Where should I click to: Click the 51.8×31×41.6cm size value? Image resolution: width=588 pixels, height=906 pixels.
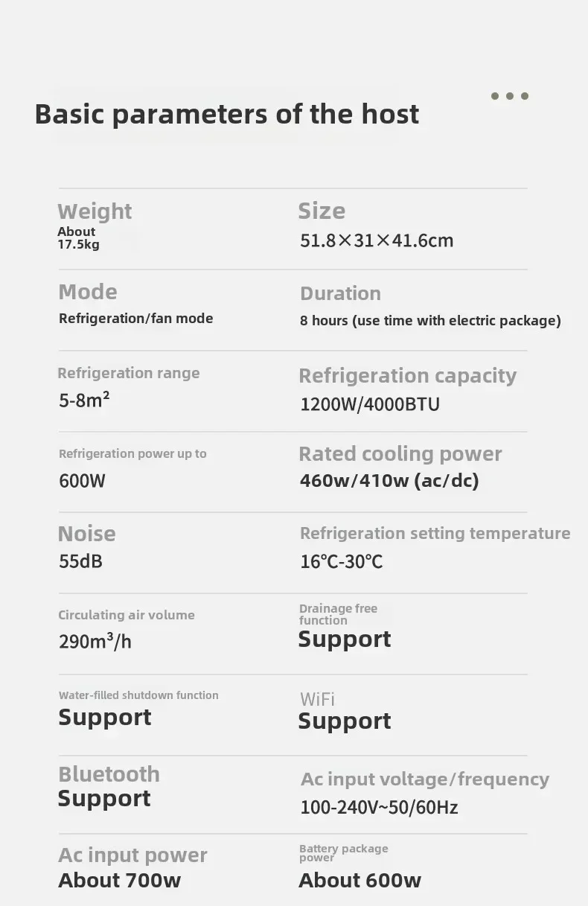pyautogui.click(x=376, y=240)
